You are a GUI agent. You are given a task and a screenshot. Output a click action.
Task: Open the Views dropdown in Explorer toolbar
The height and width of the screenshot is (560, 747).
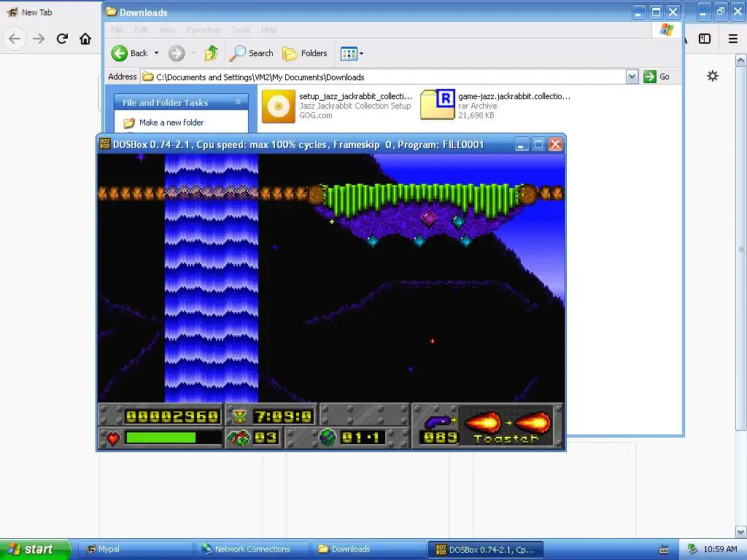click(352, 53)
